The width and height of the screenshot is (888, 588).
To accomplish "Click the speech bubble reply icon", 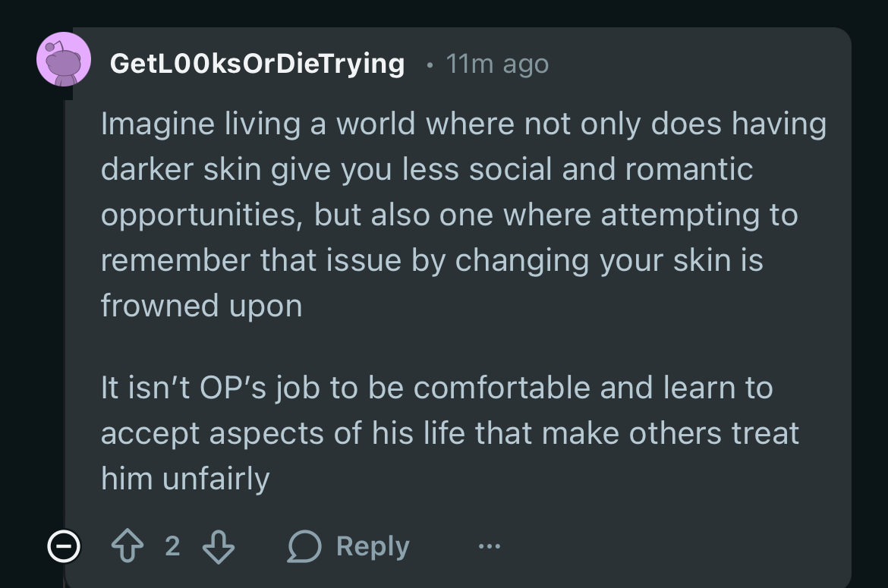I will click(x=304, y=547).
